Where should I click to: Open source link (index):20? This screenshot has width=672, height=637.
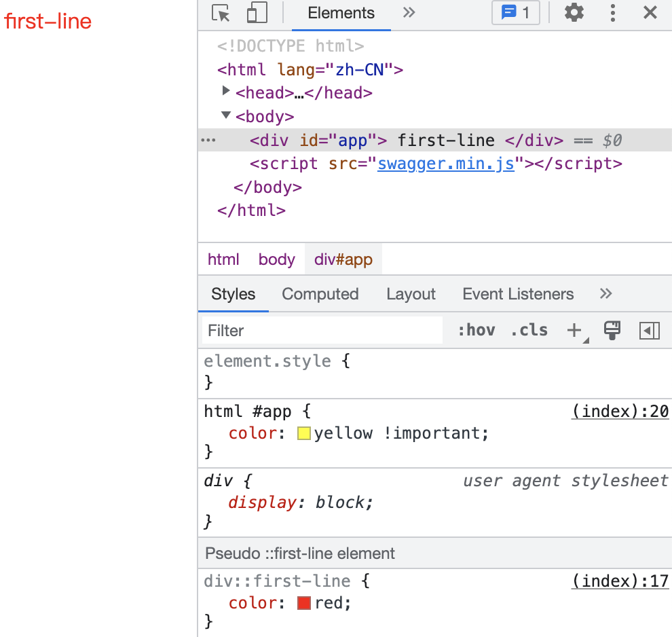(620, 411)
